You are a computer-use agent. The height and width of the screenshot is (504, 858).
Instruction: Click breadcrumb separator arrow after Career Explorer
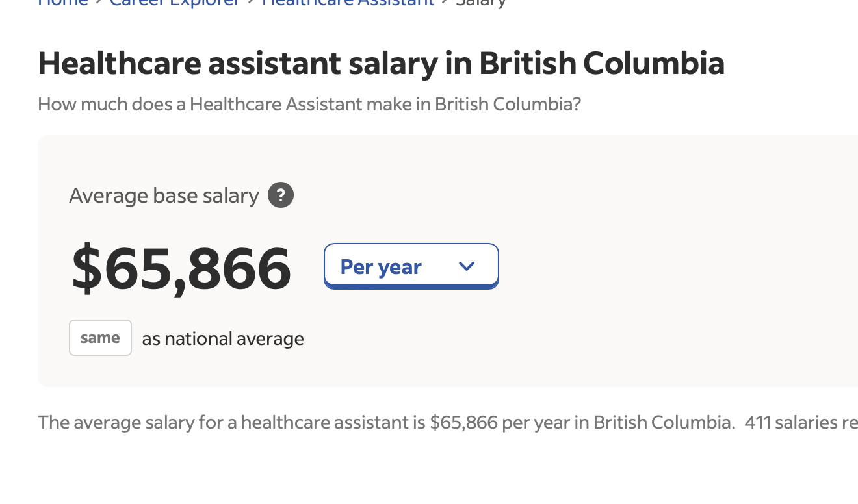coord(251,3)
